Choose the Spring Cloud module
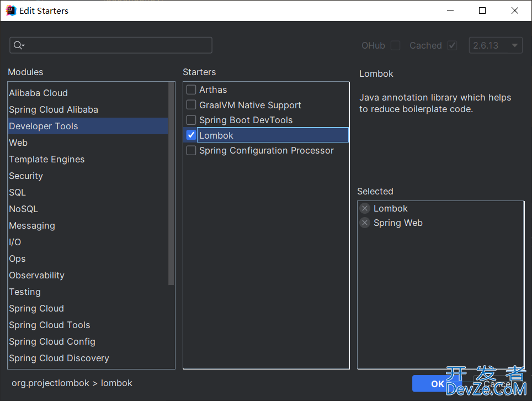 tap(88, 308)
